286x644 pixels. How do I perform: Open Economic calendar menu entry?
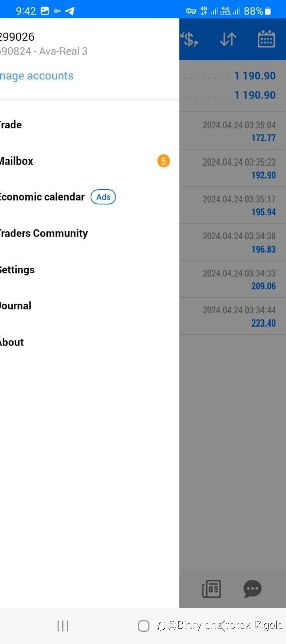pyautogui.click(x=89, y=197)
